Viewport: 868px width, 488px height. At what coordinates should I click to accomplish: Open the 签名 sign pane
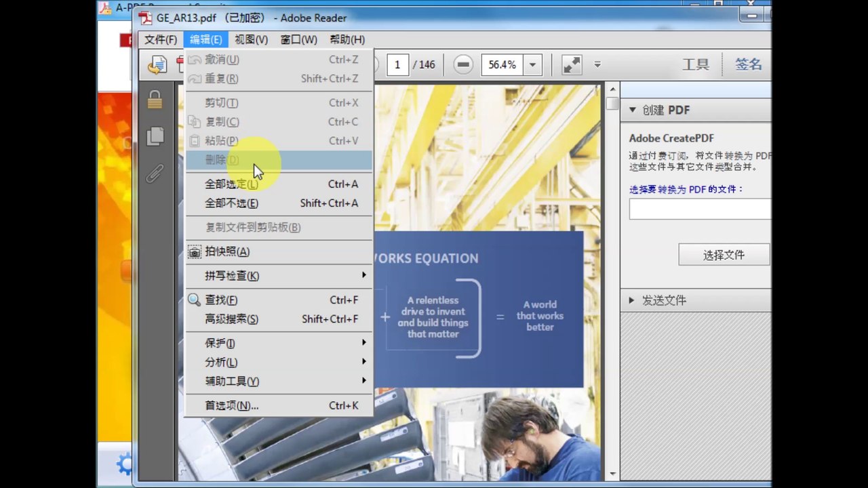point(749,65)
